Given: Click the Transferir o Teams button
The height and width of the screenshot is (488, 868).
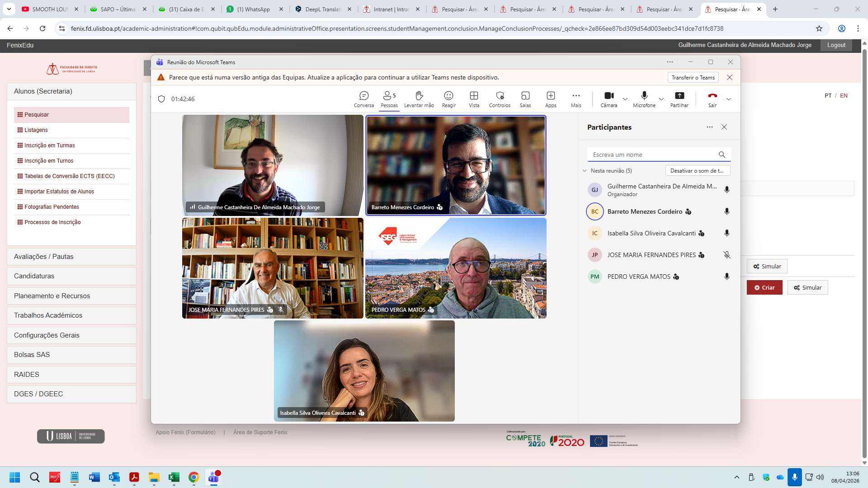Looking at the screenshot, I should pyautogui.click(x=693, y=78).
